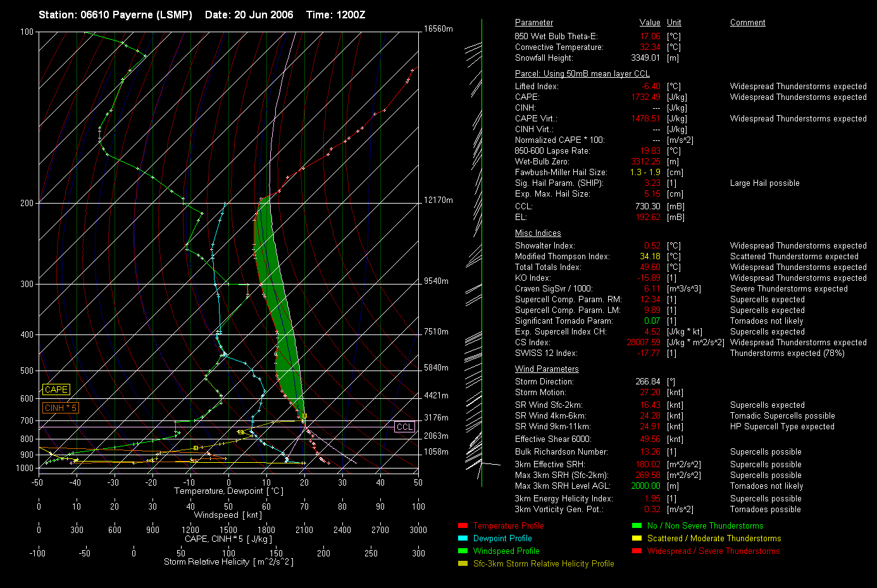Screen dimensions: 877x588
Task: Click the underlined Comment column header
Action: [x=747, y=23]
